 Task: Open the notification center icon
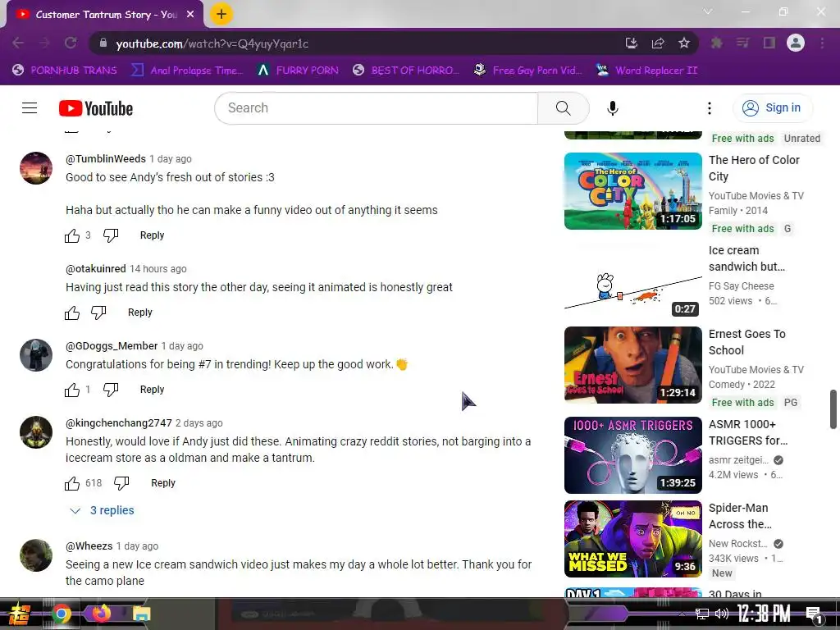(815, 615)
